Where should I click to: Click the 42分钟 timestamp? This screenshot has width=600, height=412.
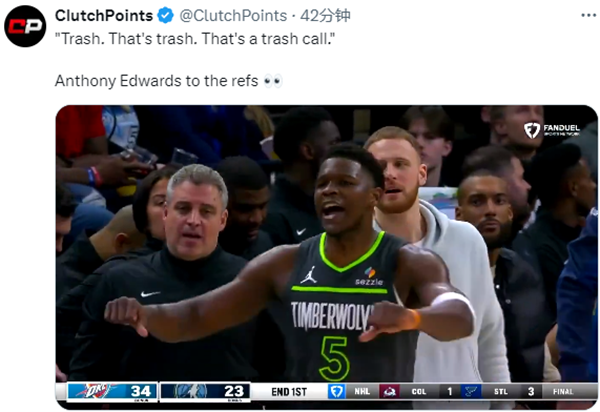pyautogui.click(x=325, y=16)
